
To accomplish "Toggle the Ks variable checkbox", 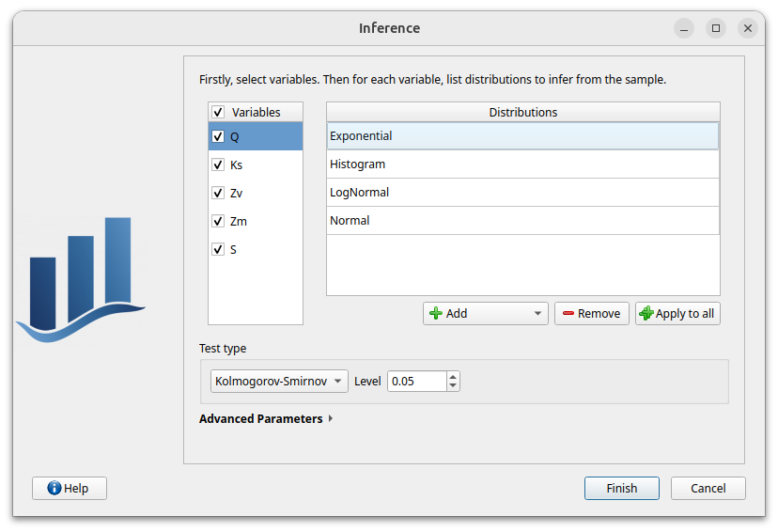I will point(218,164).
